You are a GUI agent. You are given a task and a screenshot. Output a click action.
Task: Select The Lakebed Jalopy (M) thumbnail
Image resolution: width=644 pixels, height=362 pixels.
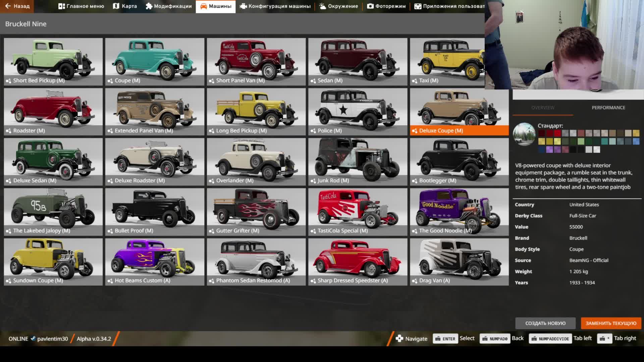click(53, 212)
